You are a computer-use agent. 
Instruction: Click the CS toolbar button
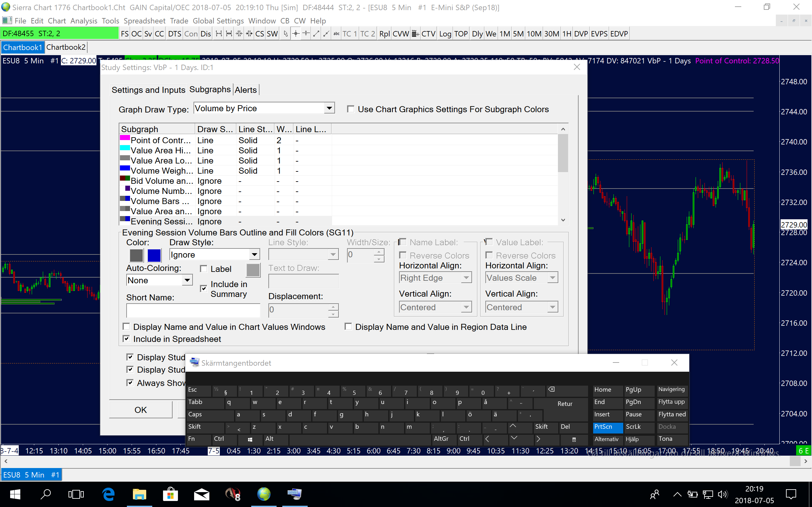[259, 34]
